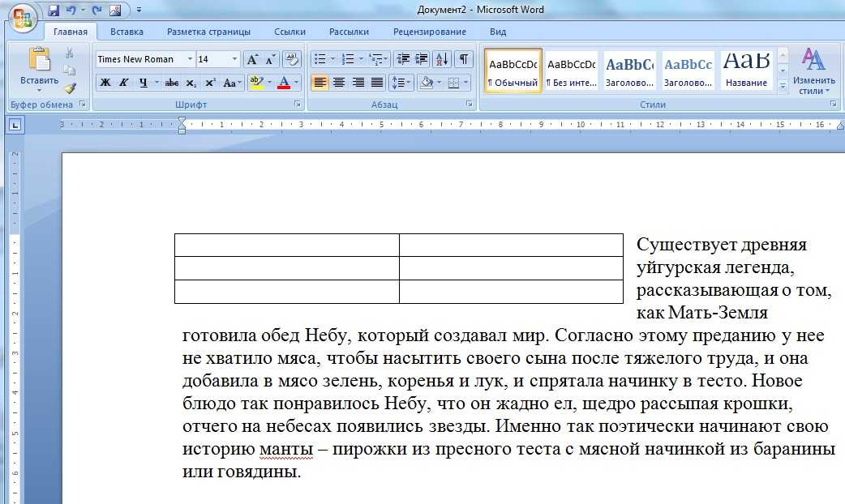Center align text
The width and height of the screenshot is (845, 504).
tap(339, 83)
